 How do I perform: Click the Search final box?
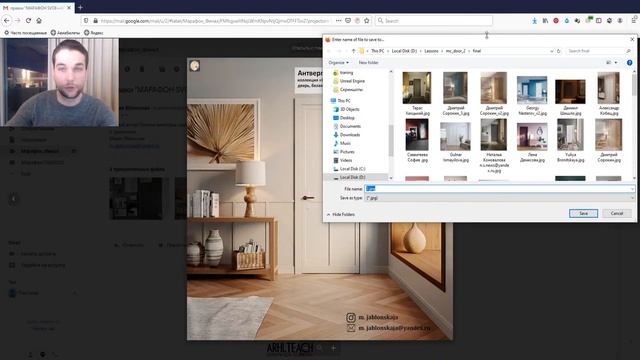click(x=598, y=51)
